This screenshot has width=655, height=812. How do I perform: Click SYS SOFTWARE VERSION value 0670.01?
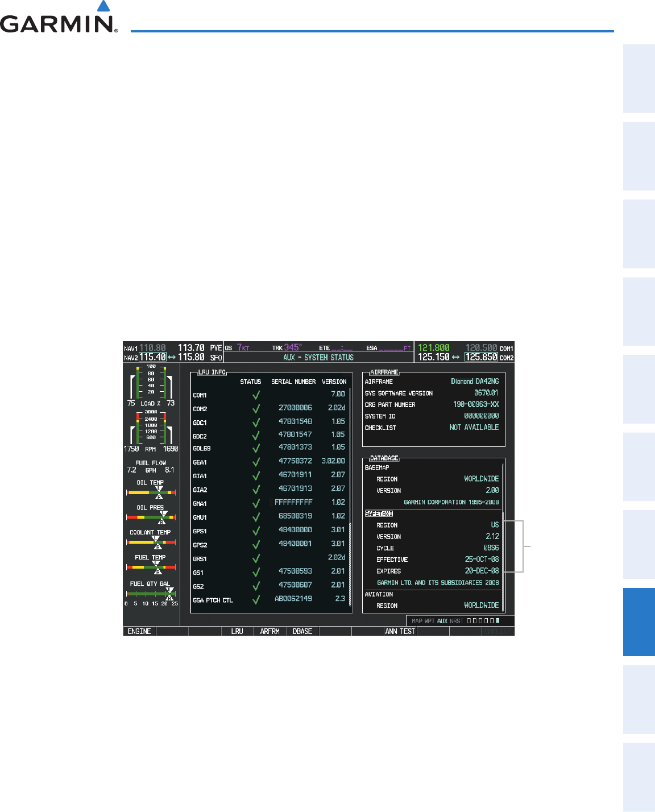coord(487,393)
